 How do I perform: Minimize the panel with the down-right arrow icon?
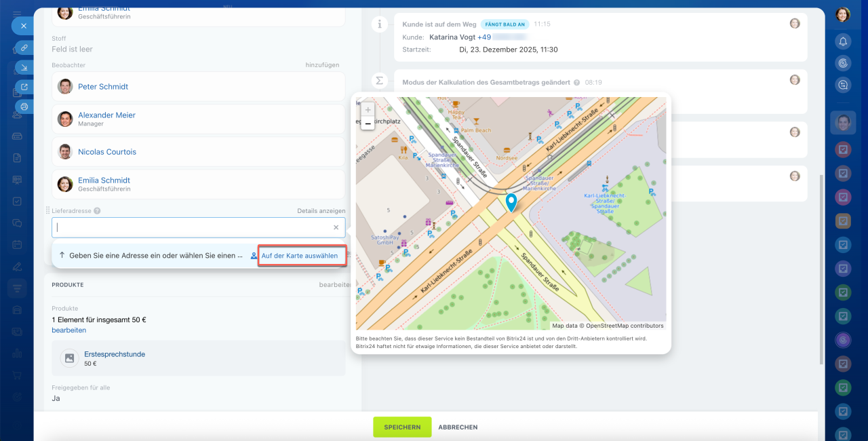pyautogui.click(x=24, y=67)
